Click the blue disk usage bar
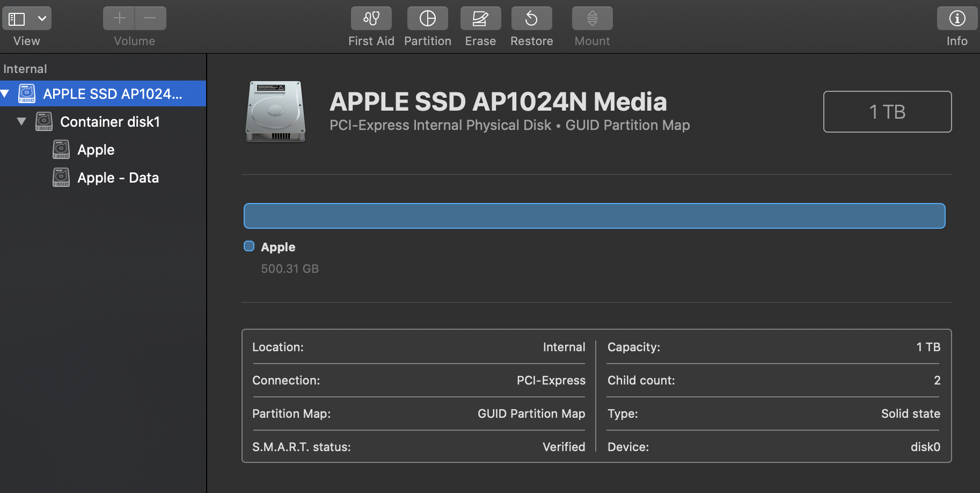 tap(595, 216)
